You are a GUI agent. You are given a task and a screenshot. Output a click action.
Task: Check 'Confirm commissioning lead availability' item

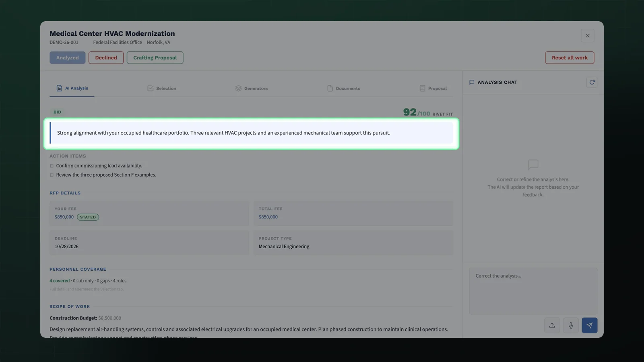pyautogui.click(x=52, y=166)
